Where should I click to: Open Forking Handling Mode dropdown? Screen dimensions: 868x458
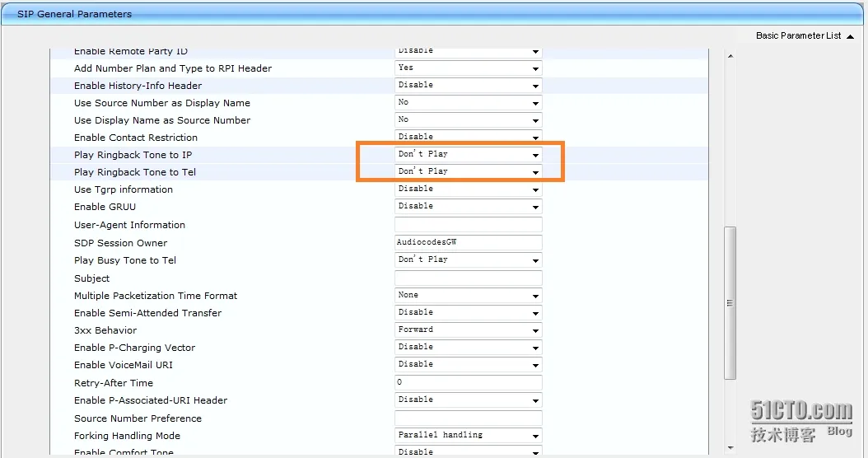tap(469, 435)
